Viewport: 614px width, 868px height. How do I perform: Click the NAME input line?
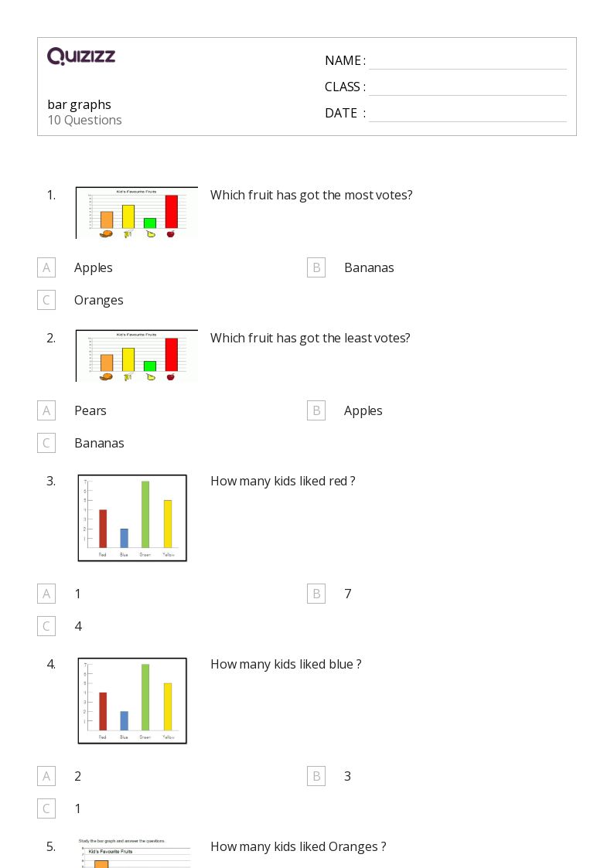pyautogui.click(x=467, y=61)
